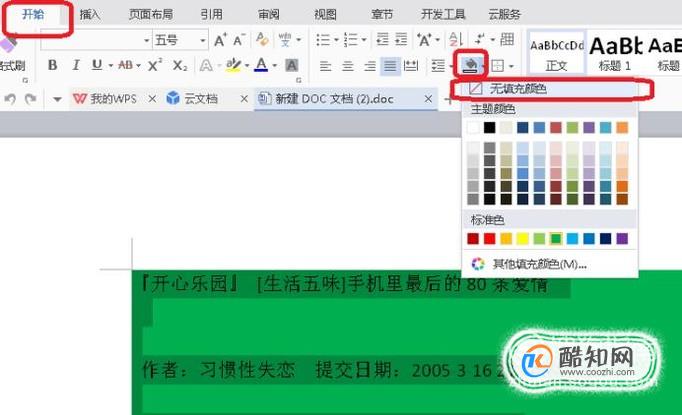
Task: Open the 审阅 ribbon tab
Action: coord(269,14)
